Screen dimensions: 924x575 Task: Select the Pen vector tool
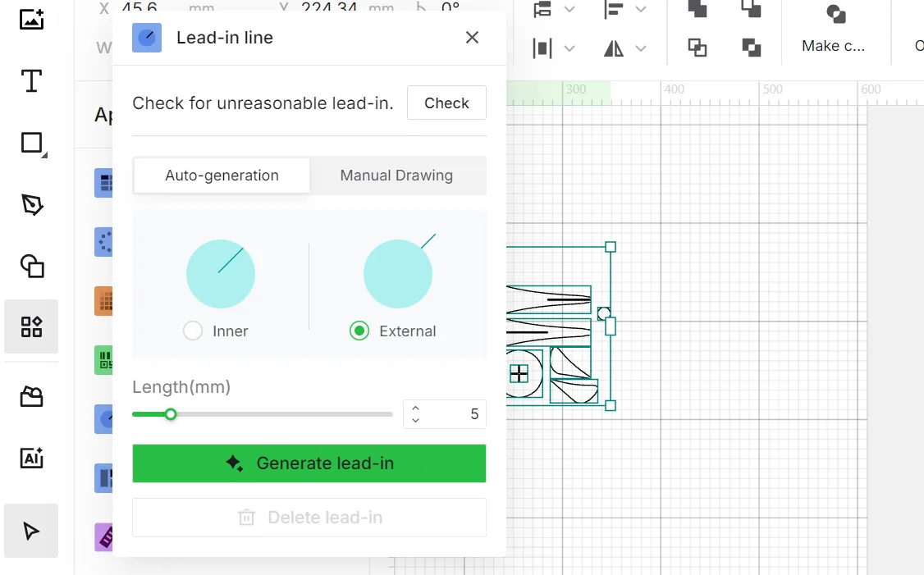coord(32,204)
